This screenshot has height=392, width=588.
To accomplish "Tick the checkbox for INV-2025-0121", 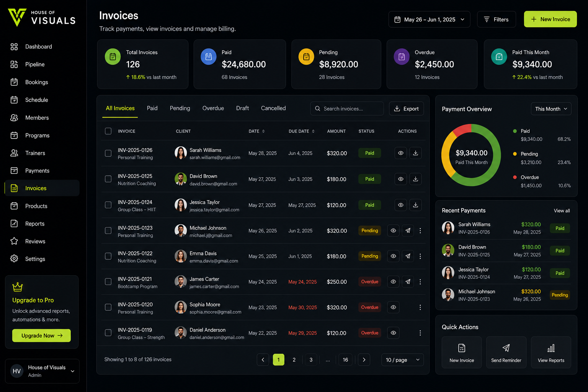I will (x=108, y=282).
